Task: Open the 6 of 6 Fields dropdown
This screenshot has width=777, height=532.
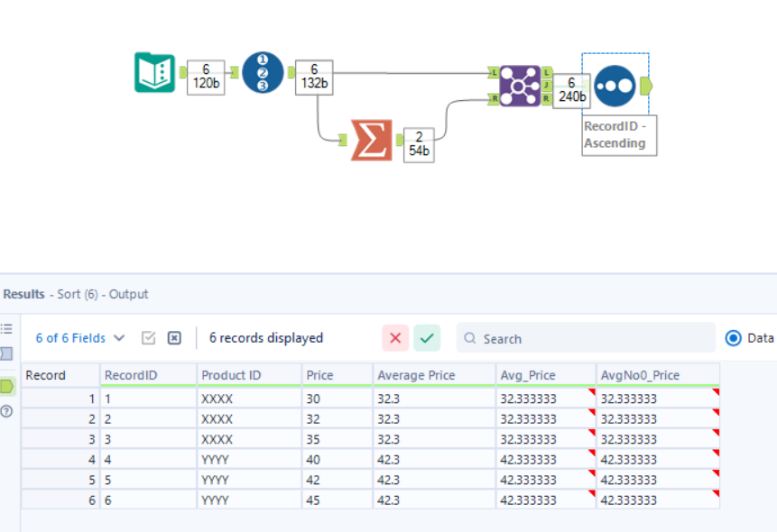Action: tap(77, 338)
